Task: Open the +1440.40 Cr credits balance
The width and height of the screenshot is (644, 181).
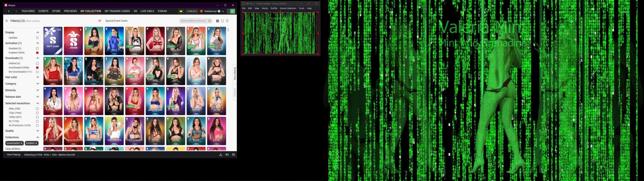Action: pyautogui.click(x=192, y=11)
